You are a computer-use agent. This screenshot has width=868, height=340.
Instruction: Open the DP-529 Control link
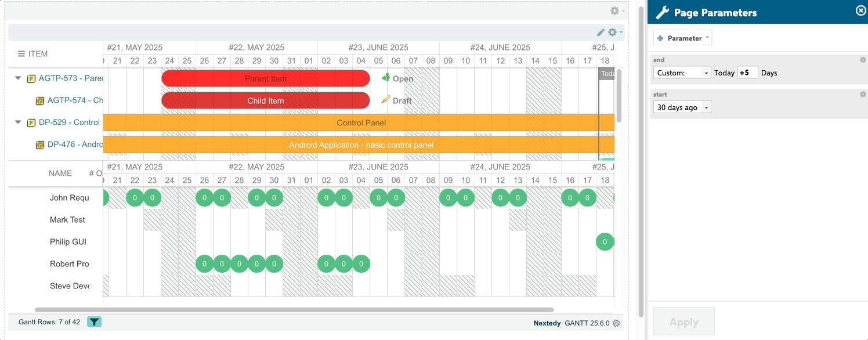(69, 123)
